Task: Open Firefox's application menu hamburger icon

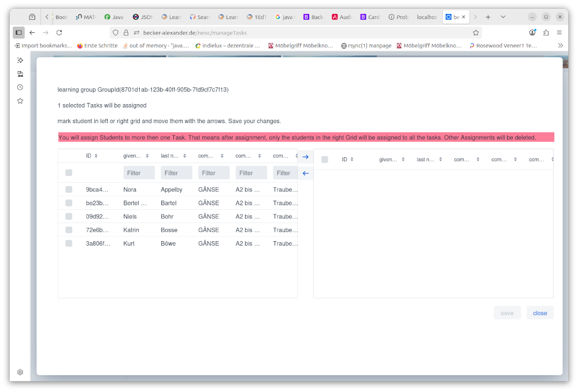Action: (559, 33)
